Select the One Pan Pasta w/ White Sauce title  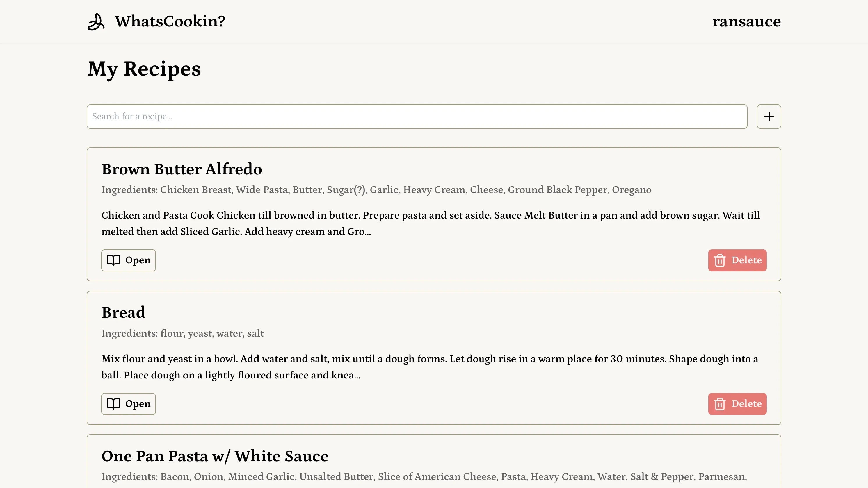[x=215, y=456]
